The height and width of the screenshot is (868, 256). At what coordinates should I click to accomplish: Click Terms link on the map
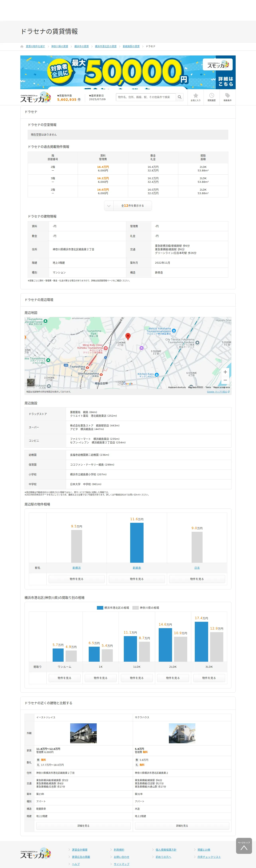pos(208,388)
